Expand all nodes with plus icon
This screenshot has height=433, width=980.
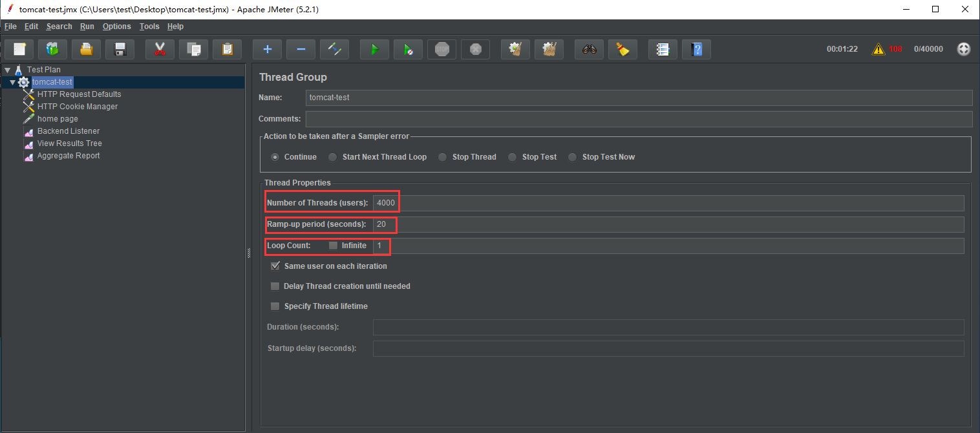coord(268,49)
